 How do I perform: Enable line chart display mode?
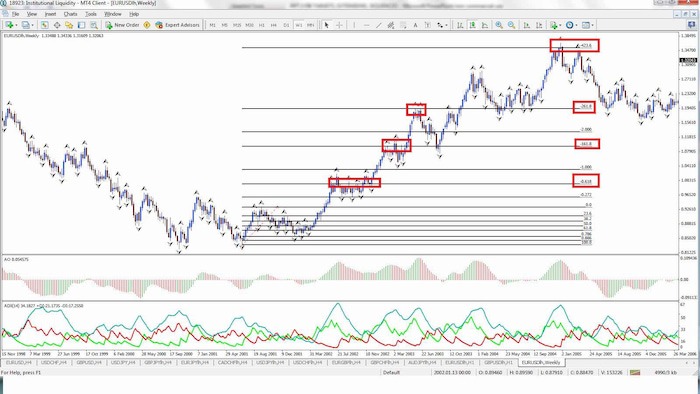(484, 25)
